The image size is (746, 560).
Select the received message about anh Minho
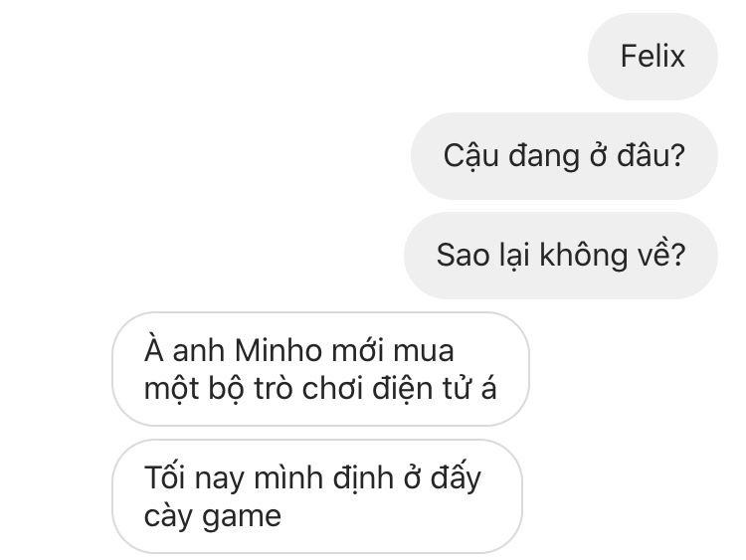click(x=320, y=369)
